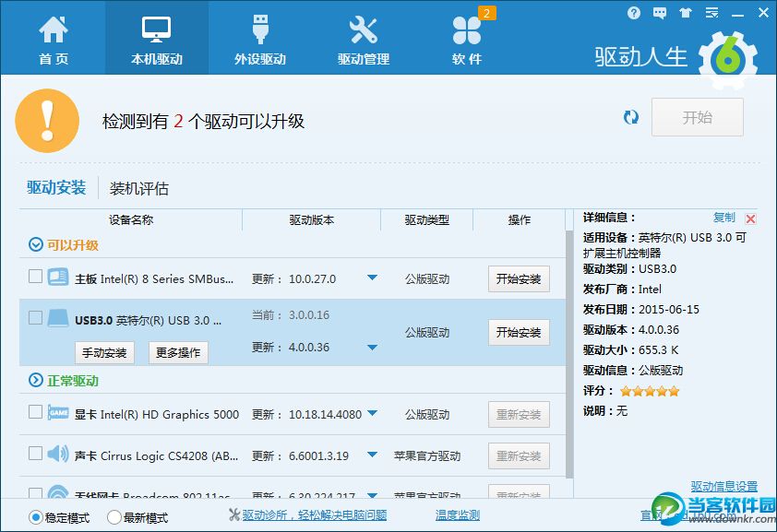The width and height of the screenshot is (777, 532).
Task: Click the five-star rating in 评分
Action: tap(649, 392)
